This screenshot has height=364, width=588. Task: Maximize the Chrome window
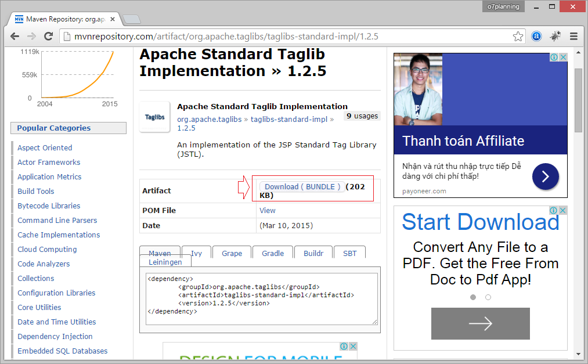tap(551, 7)
